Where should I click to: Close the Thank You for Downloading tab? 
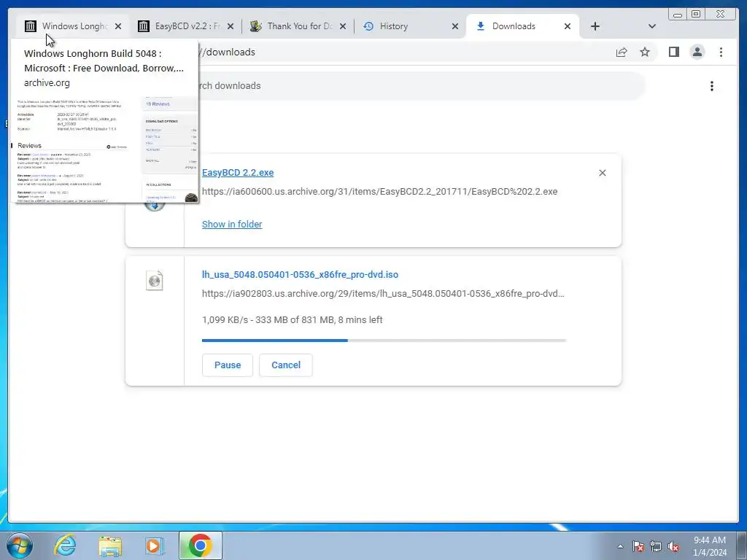pos(343,26)
